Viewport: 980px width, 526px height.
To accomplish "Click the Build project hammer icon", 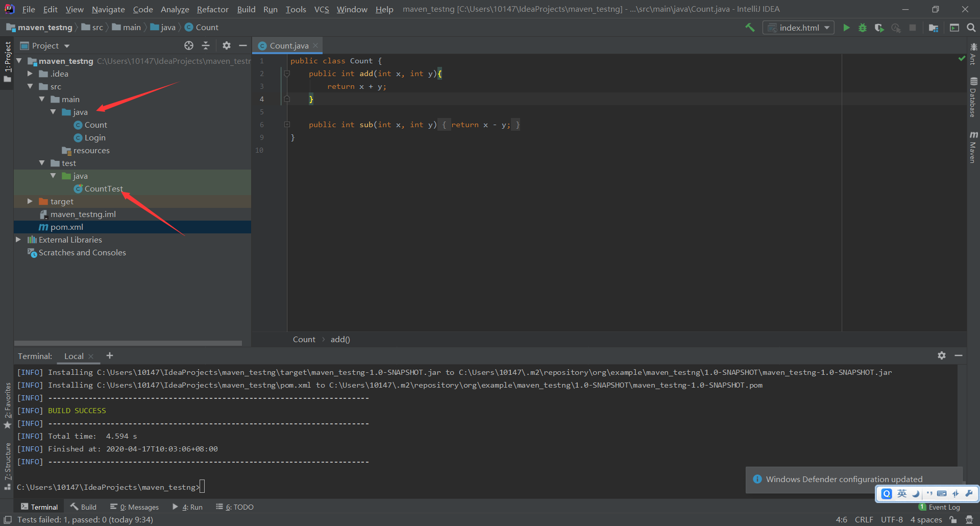I will (x=750, y=28).
